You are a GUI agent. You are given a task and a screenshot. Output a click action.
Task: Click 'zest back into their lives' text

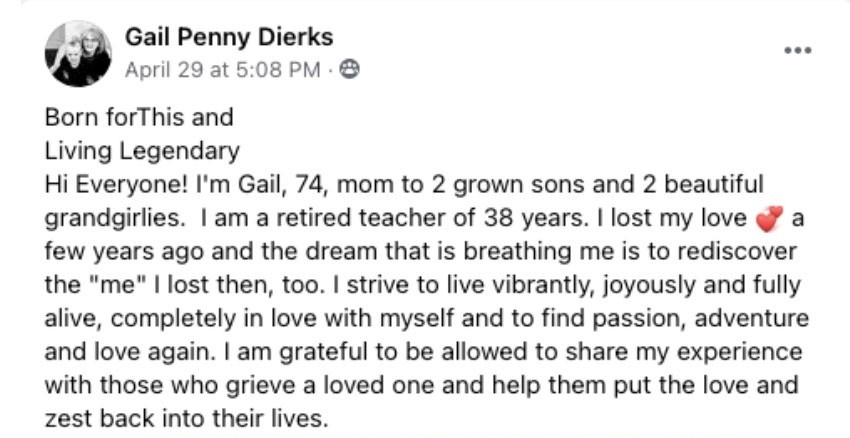tap(187, 419)
